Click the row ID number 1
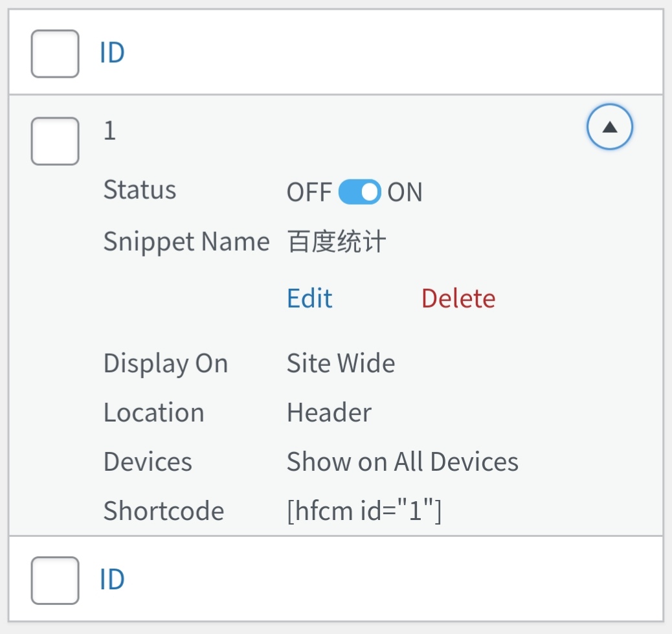 pos(109,130)
